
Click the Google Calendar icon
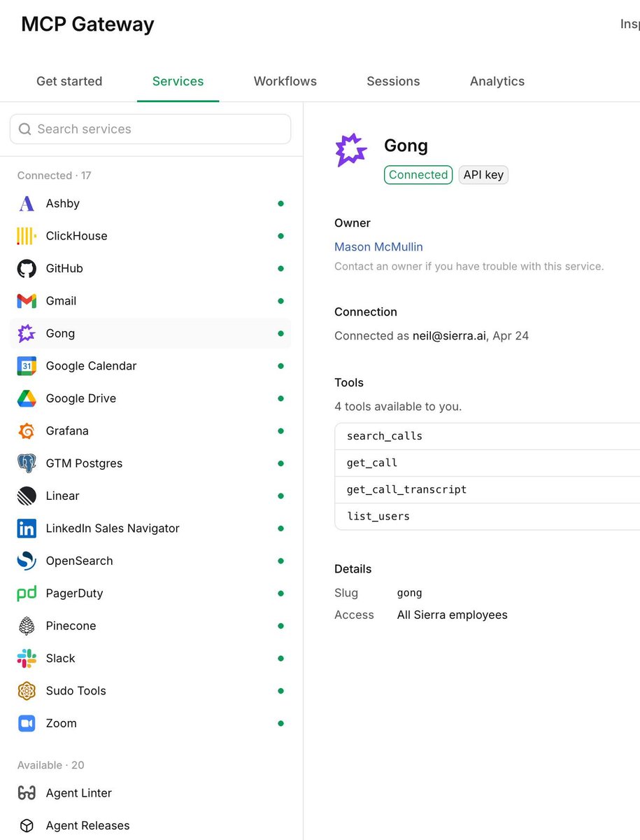27,366
